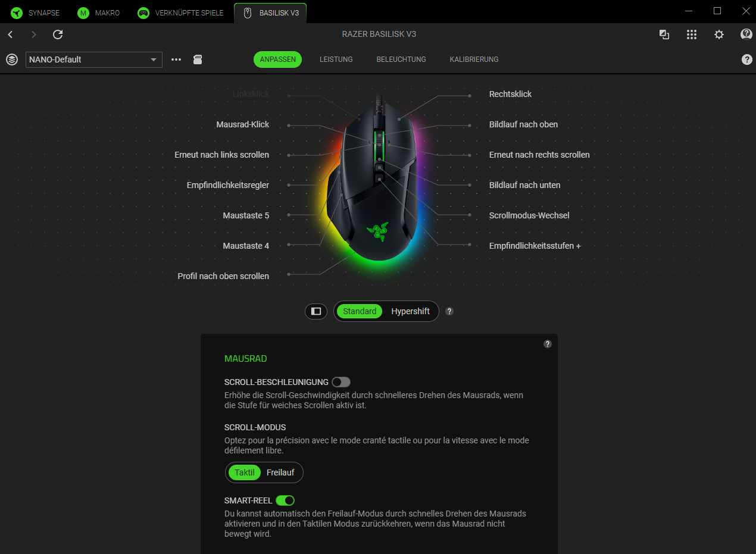This screenshot has height=554, width=756.
Task: Select the Freilauf scroll mode
Action: (280, 472)
